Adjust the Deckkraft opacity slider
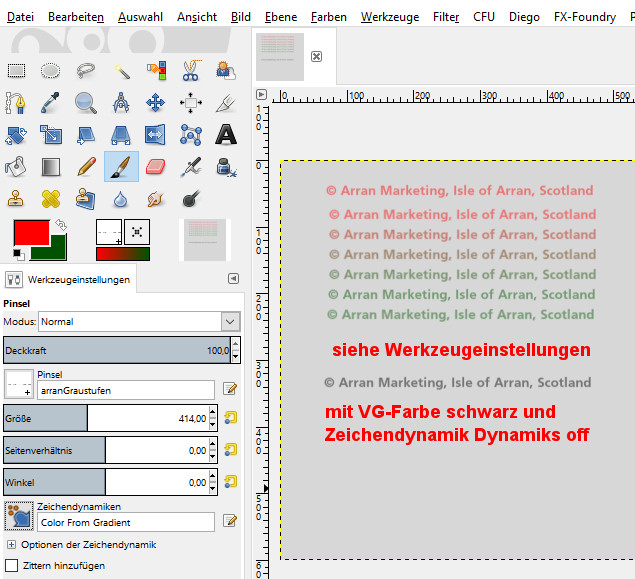The height and width of the screenshot is (579, 635). pyautogui.click(x=117, y=350)
